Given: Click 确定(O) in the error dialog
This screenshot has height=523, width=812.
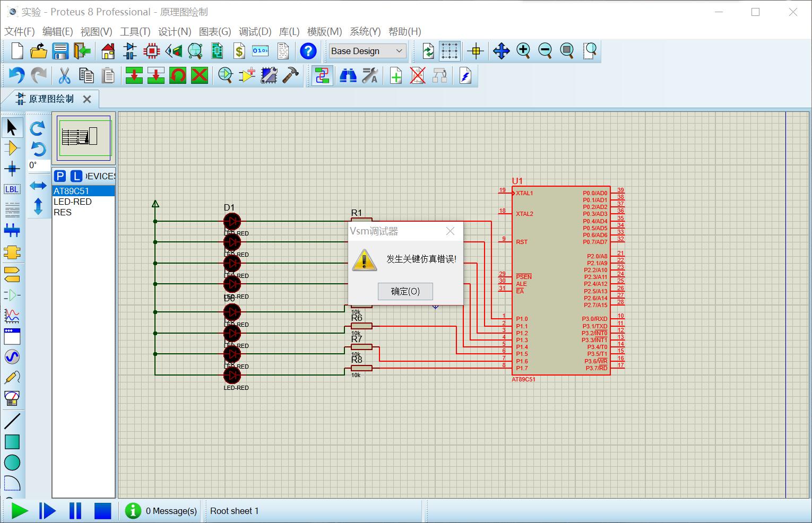Looking at the screenshot, I should [405, 291].
